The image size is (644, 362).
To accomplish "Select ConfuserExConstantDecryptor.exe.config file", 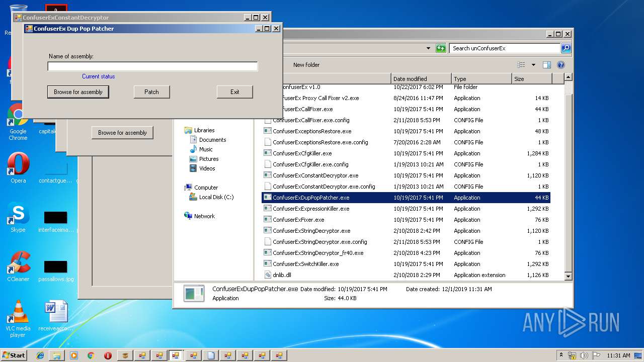I will point(324,187).
